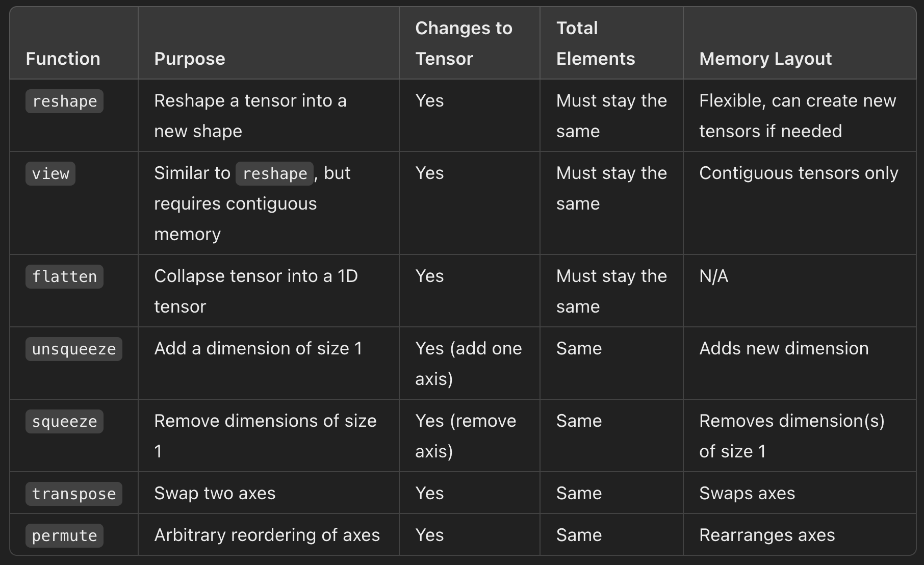Click the 'Contiguous tensors only' cell
The width and height of the screenshot is (924, 565).
click(x=799, y=173)
